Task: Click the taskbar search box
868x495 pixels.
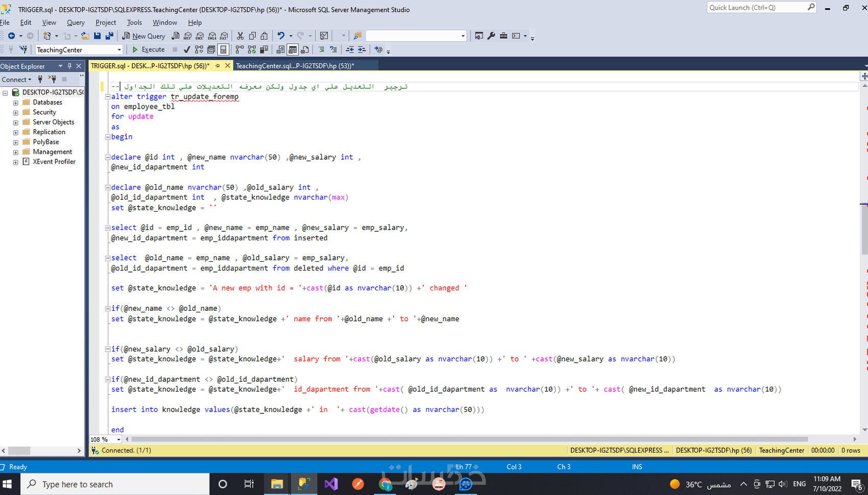Action: click(x=115, y=484)
